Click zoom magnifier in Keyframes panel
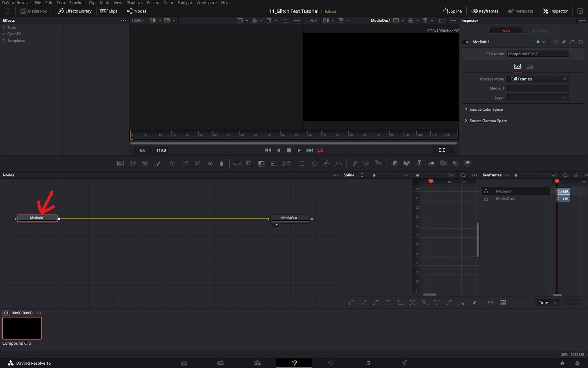Screen dimensions: 588x368 [x=565, y=175]
